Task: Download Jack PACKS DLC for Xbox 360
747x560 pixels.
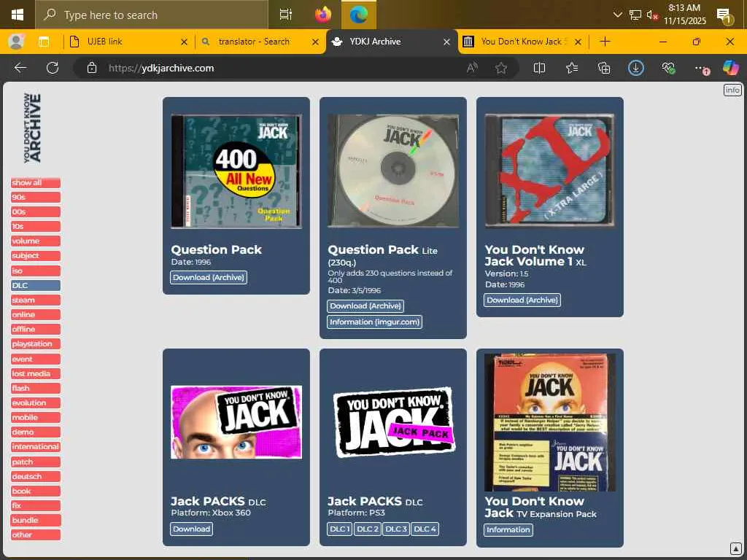Action: click(192, 529)
